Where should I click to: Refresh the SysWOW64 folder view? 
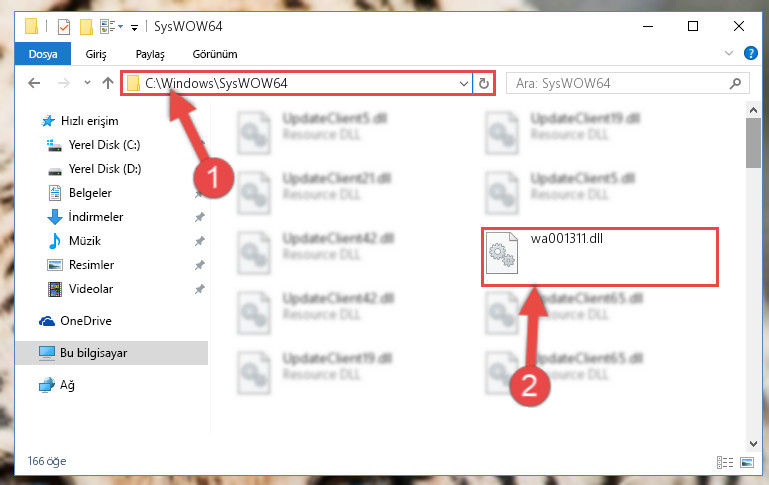click(x=484, y=83)
